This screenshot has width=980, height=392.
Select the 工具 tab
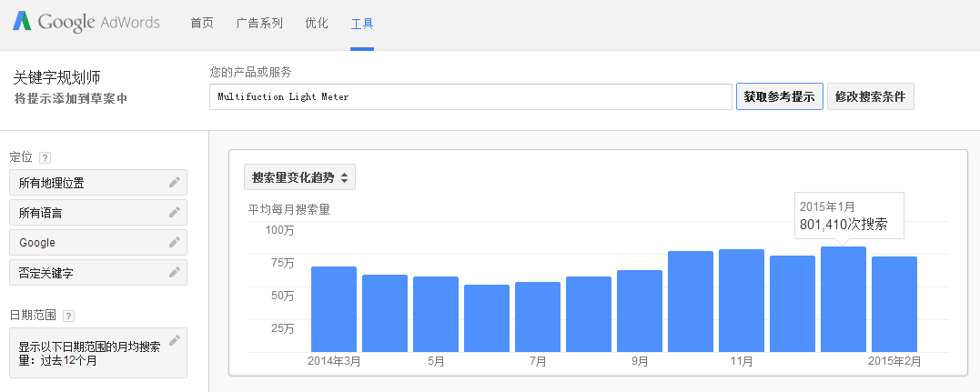(x=362, y=24)
